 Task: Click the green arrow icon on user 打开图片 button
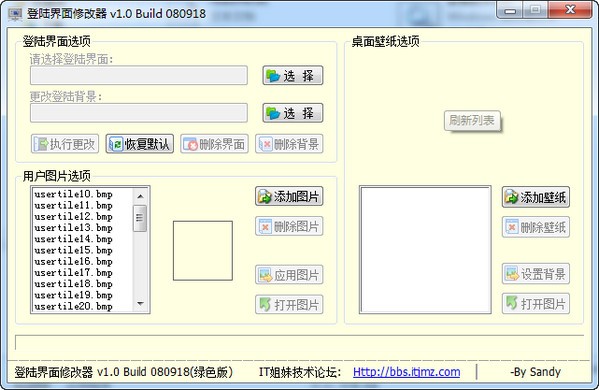[265, 304]
